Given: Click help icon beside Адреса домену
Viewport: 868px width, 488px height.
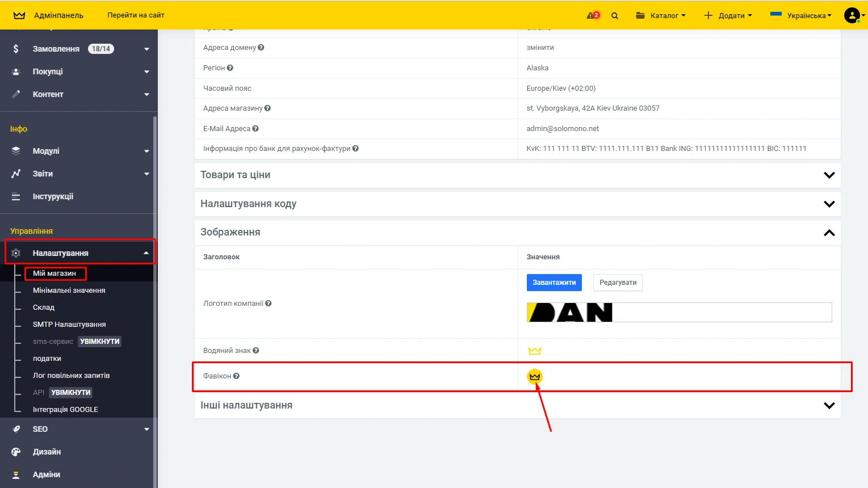Looking at the screenshot, I should coord(261,48).
